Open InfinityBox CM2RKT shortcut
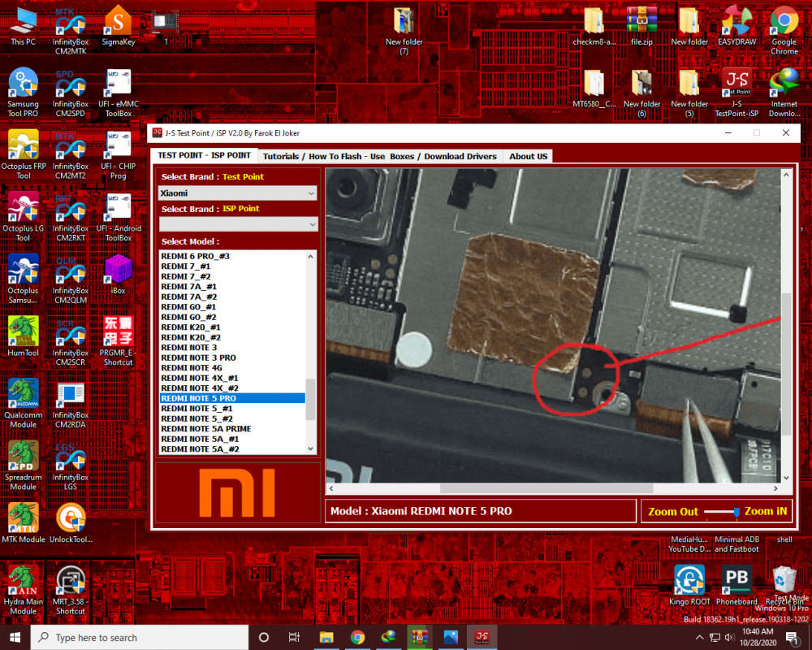812x650 pixels. (71, 218)
